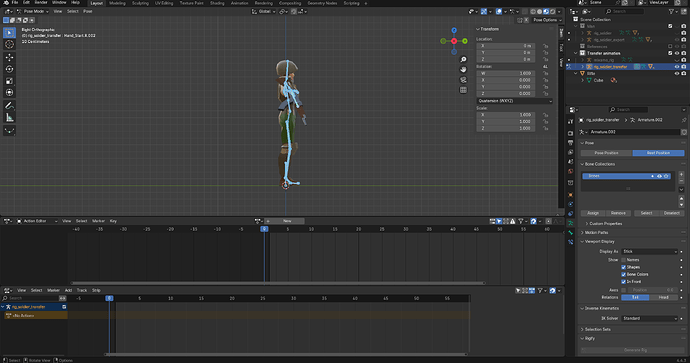This screenshot has height=363, width=690.
Task: Open the Object properties tab icon
Action: click(x=571, y=195)
